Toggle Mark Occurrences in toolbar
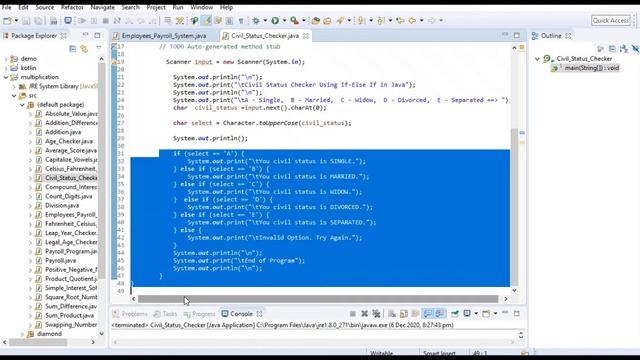The image size is (640, 360). pos(206,20)
